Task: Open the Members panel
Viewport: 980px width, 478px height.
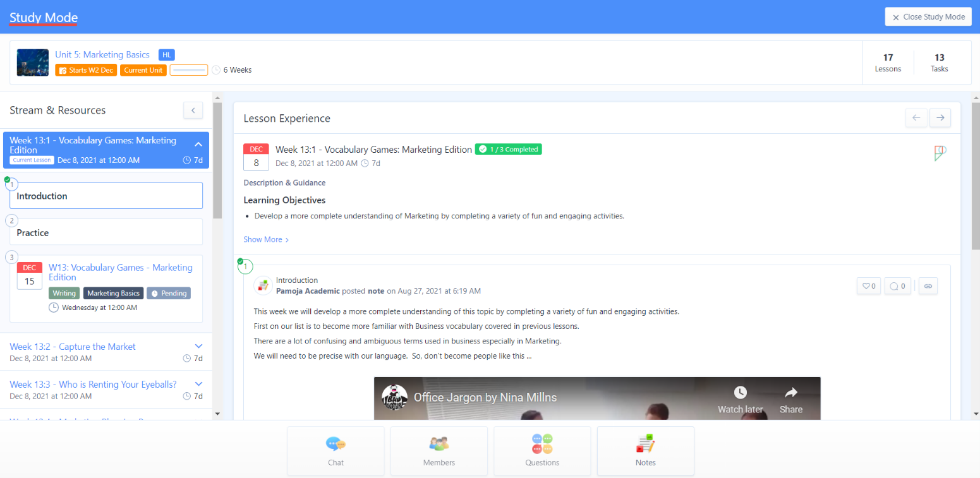Action: point(439,451)
